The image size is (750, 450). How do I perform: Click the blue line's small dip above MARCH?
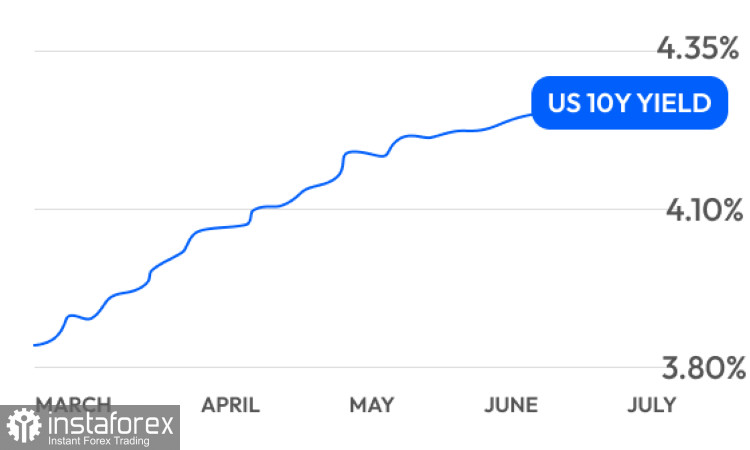(88, 318)
